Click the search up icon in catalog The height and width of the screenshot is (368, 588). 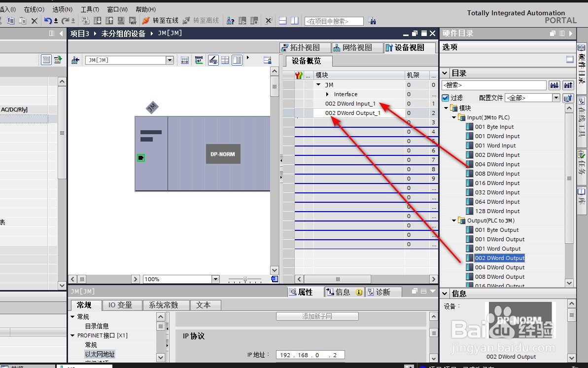point(568,85)
